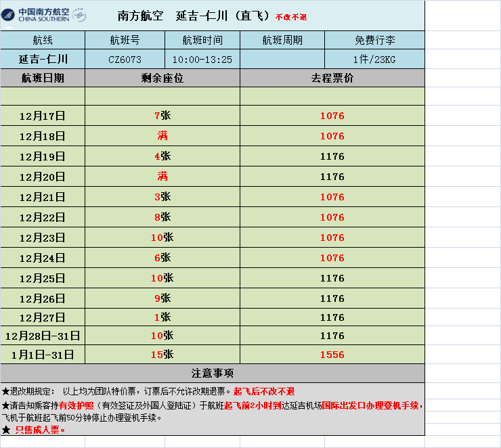Click the 退改期规定 notice line
This screenshot has width=501, height=448.
point(148,391)
